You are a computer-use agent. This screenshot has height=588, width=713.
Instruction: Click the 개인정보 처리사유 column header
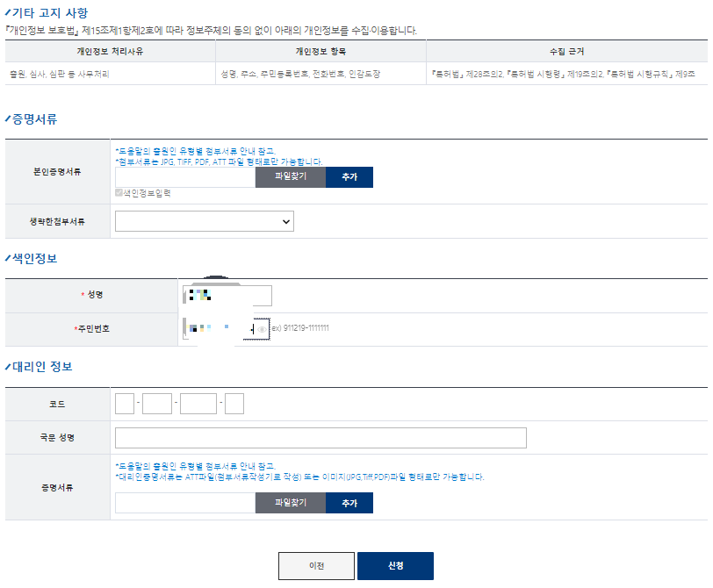(110, 52)
